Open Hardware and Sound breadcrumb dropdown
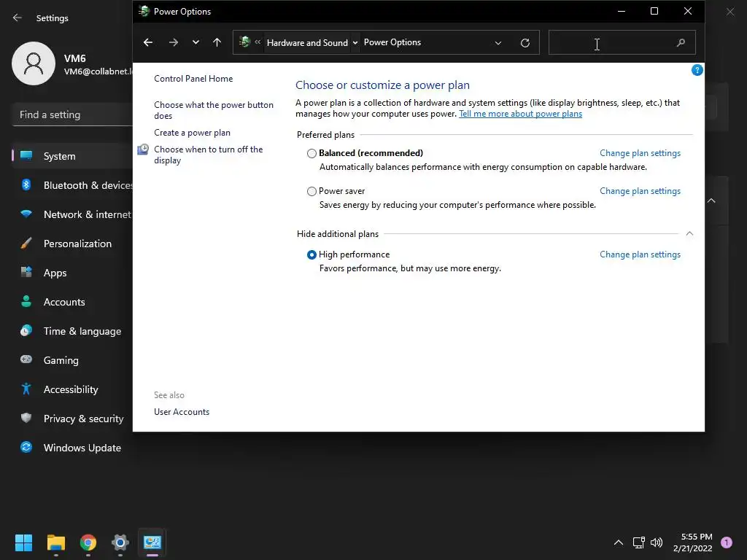The height and width of the screenshot is (560, 747). (x=355, y=43)
